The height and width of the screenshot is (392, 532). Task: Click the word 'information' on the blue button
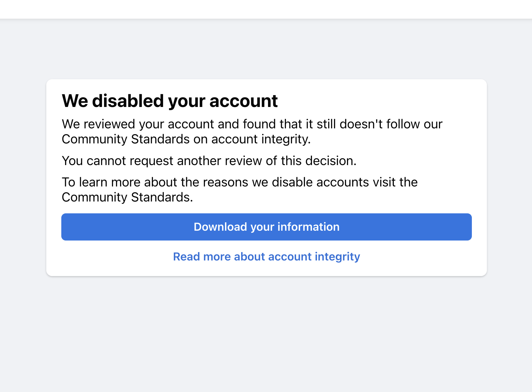[309, 227]
